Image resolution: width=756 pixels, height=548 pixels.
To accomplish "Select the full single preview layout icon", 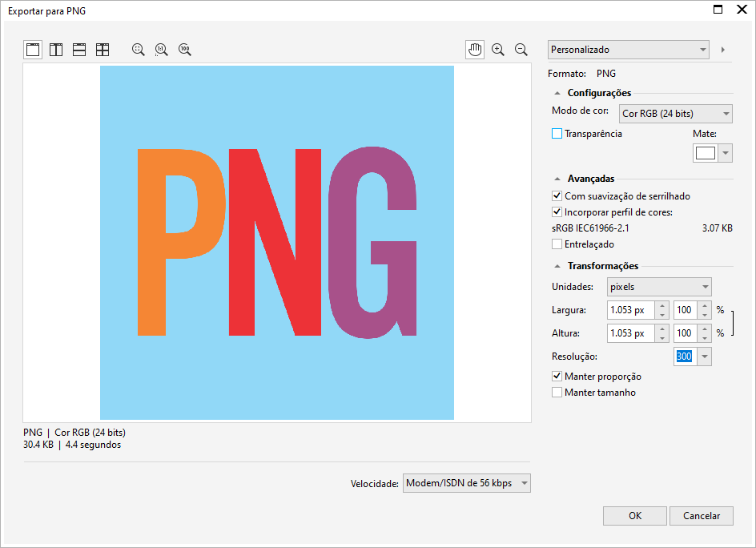I will point(33,50).
